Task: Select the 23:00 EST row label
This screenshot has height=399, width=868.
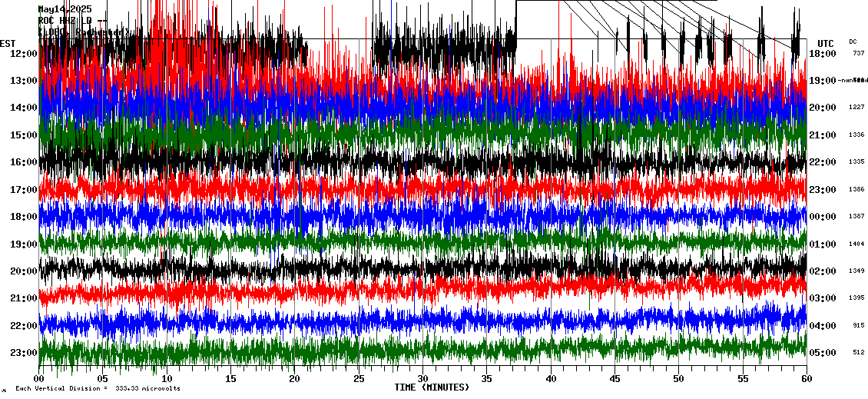Action: pos(24,353)
